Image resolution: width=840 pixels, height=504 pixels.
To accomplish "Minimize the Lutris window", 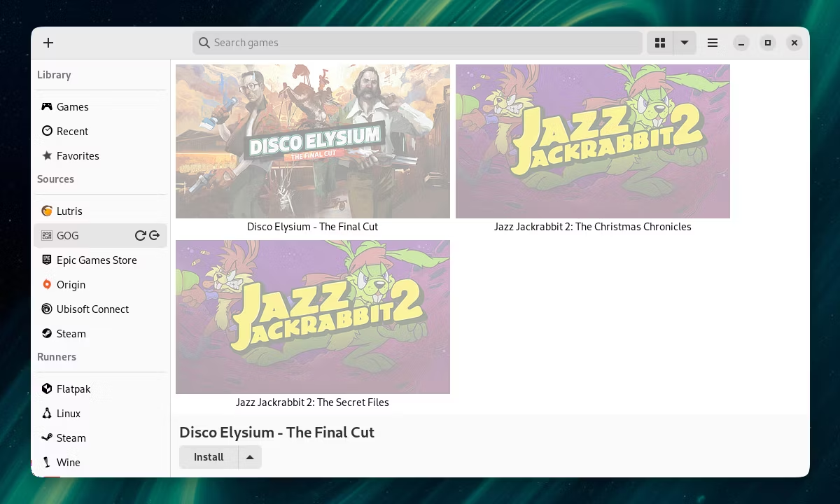I will 741,43.
